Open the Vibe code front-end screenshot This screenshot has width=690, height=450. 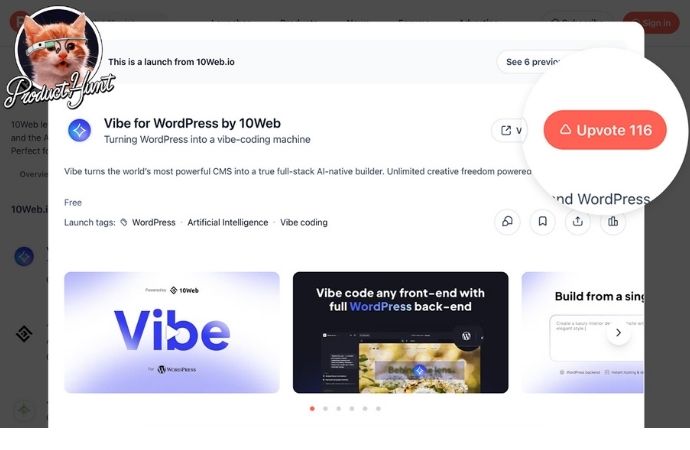tap(400, 333)
